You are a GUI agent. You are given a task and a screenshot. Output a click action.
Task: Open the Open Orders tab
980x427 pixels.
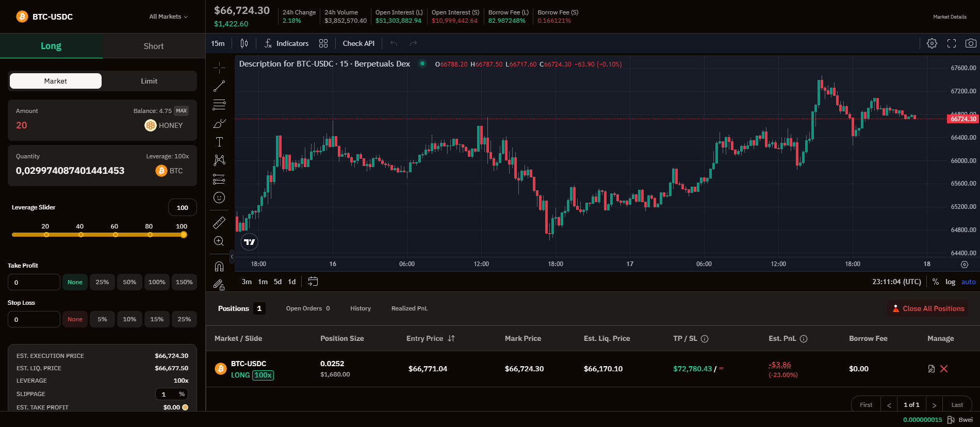308,308
